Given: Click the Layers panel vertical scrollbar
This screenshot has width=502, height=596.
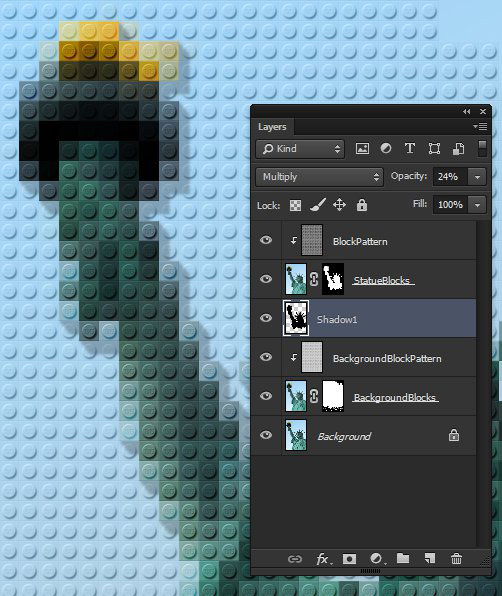Looking at the screenshot, I should (483, 384).
